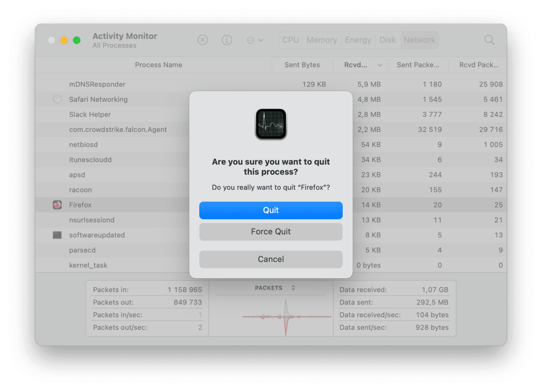Click the shield icon beside Safari Networking
Viewport: 542px width, 392px height.
point(57,99)
